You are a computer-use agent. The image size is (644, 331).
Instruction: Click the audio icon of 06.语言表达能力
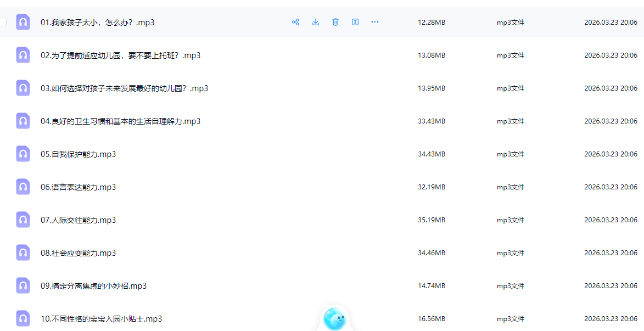coord(23,187)
